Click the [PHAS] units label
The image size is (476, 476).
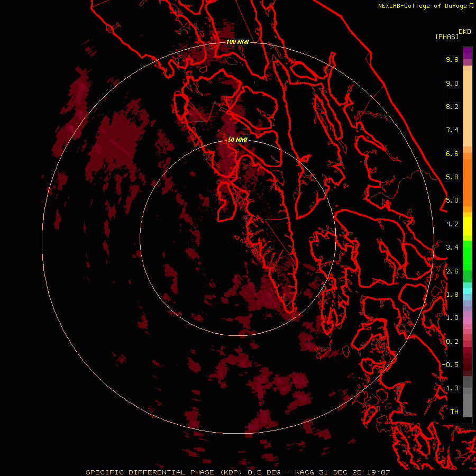pyautogui.click(x=447, y=36)
